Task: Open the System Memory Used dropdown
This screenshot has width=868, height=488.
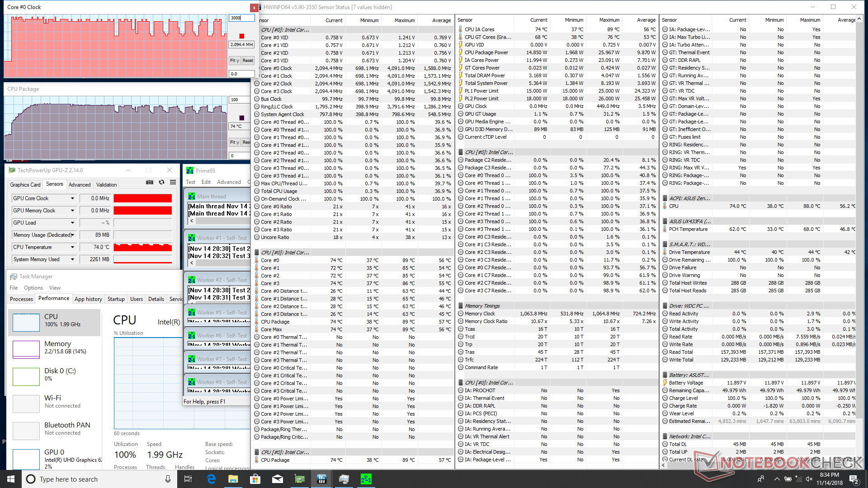Action: 72,259
